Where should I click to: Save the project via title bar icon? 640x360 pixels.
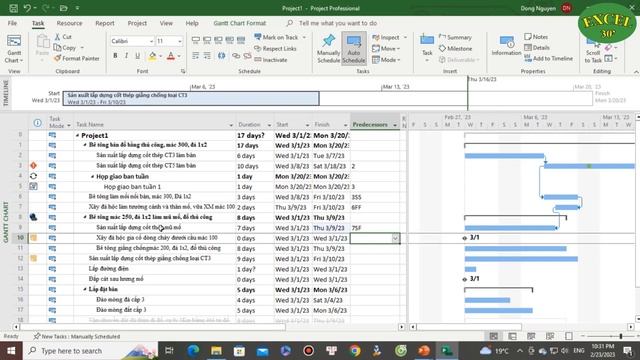pos(13,8)
